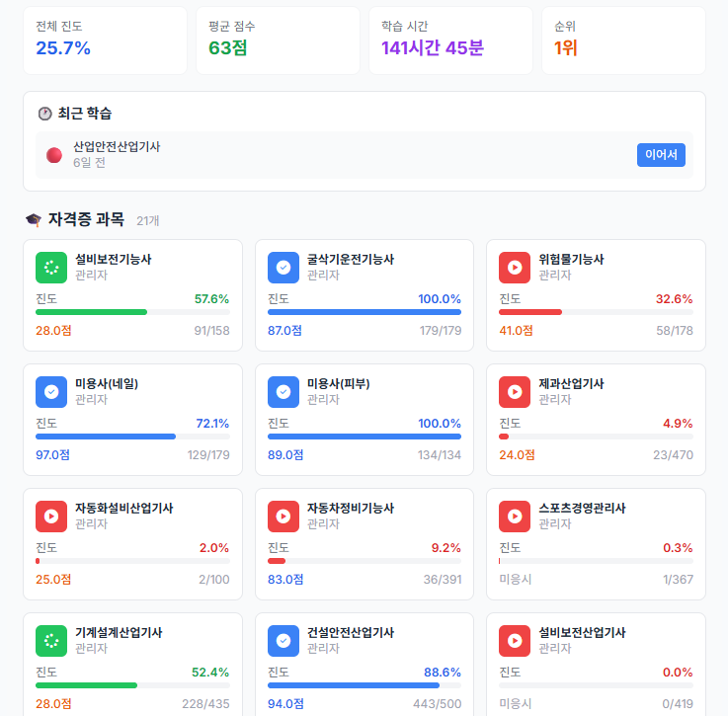Click the 굴삭기운전기능사 progress bar

364,312
